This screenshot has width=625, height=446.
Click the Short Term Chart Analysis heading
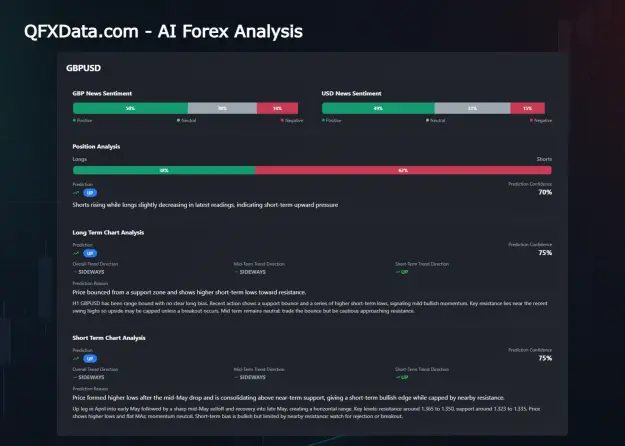[109, 338]
